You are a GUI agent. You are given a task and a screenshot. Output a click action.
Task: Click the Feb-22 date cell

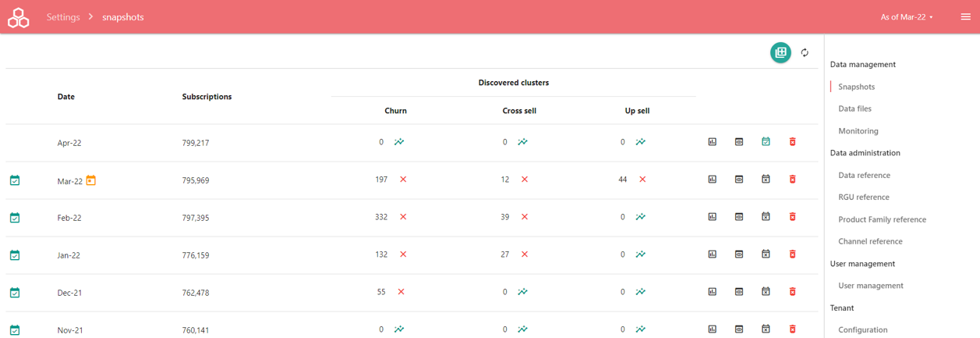pyautogui.click(x=69, y=218)
